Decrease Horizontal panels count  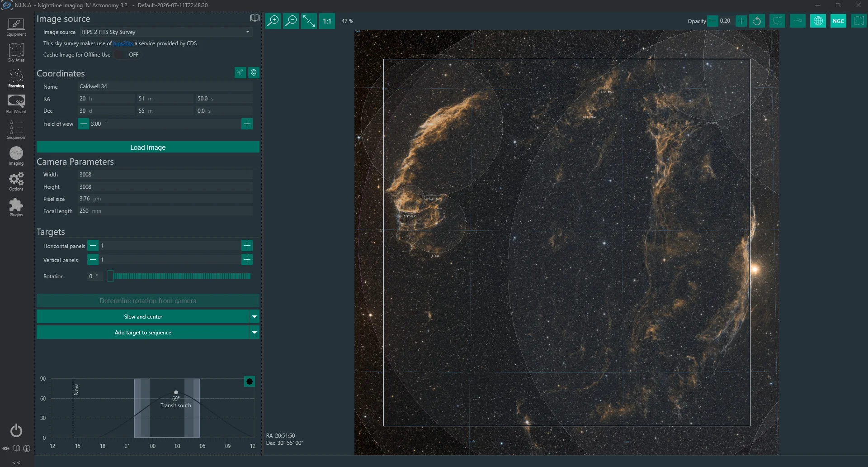pyautogui.click(x=93, y=246)
